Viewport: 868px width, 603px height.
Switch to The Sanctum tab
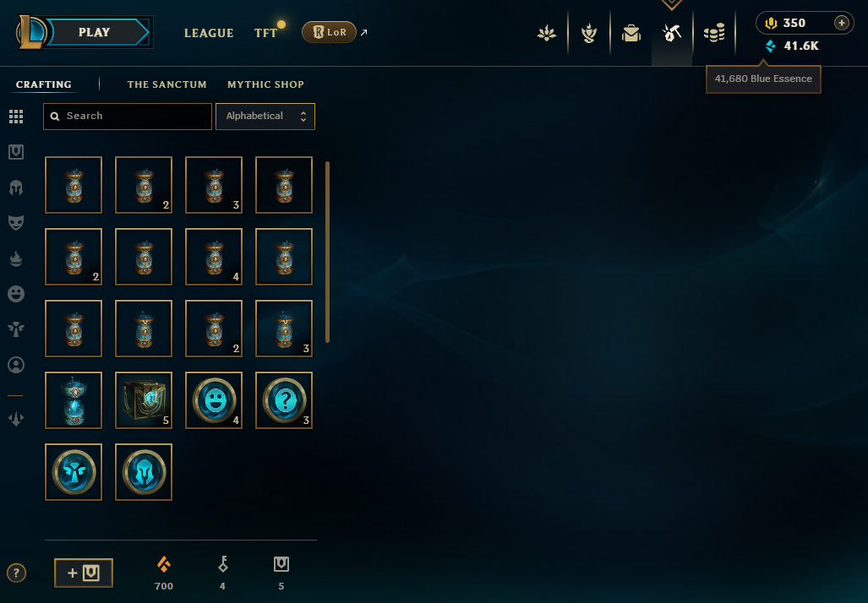pyautogui.click(x=167, y=84)
